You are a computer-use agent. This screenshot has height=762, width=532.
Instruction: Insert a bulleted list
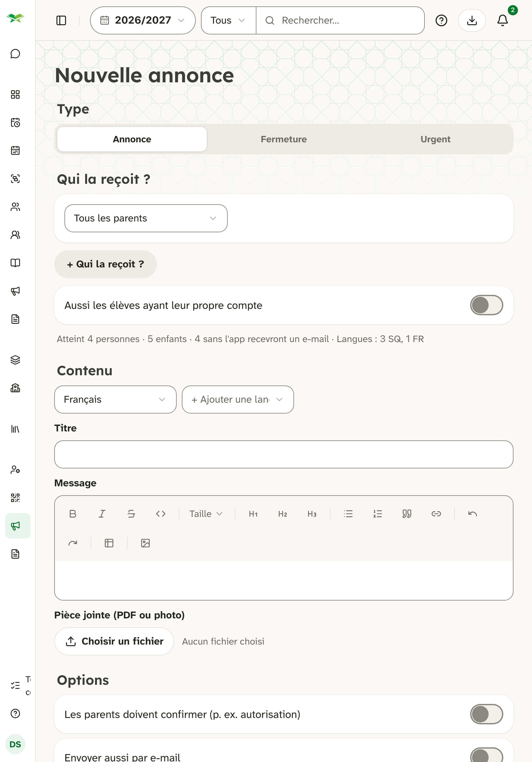[x=348, y=514]
